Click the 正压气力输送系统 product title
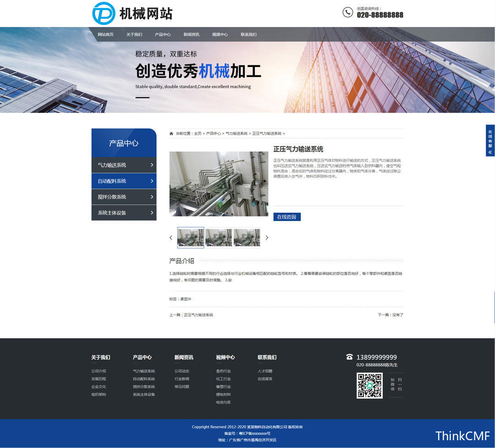The height and width of the screenshot is (448, 495). click(298, 149)
